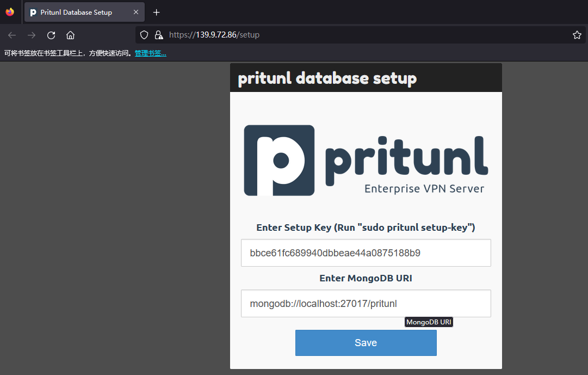Image resolution: width=588 pixels, height=375 pixels.
Task: Bookmark this page with star icon
Action: tap(577, 35)
